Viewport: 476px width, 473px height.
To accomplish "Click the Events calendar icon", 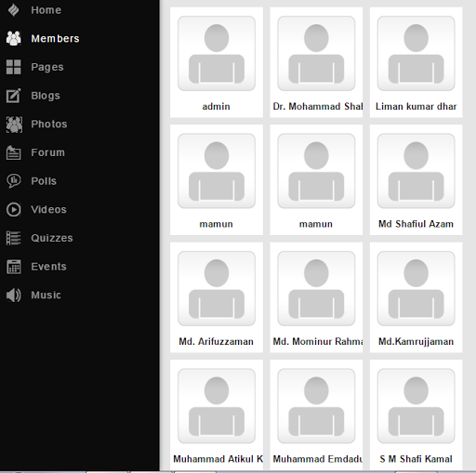I will tap(13, 267).
